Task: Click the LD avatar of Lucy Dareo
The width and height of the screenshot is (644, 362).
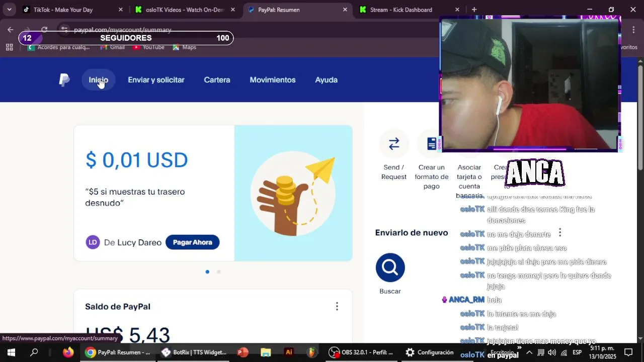Action: (x=93, y=242)
